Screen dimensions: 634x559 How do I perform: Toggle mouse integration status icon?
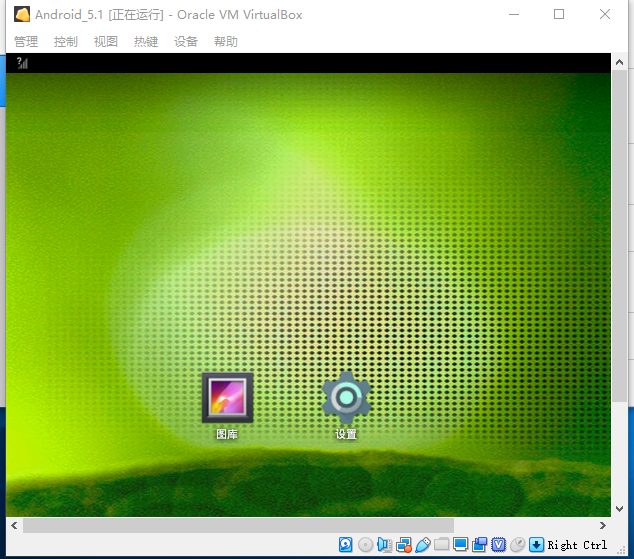tap(518, 545)
